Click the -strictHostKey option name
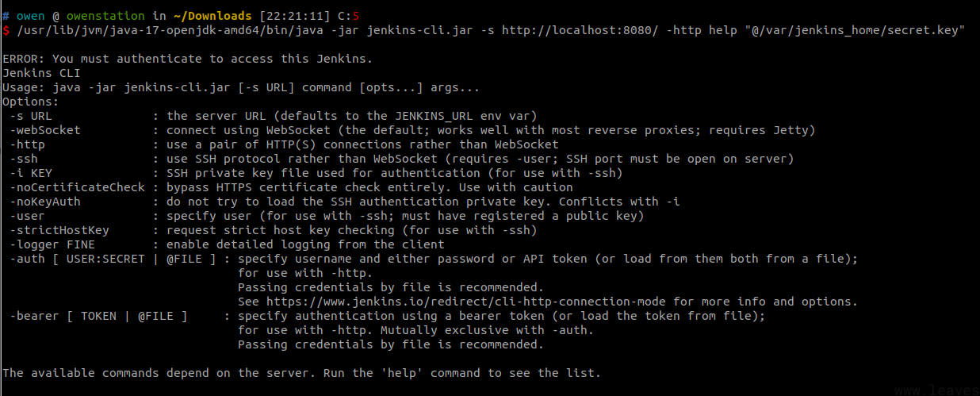Image resolution: width=980 pixels, height=396 pixels. tap(59, 230)
